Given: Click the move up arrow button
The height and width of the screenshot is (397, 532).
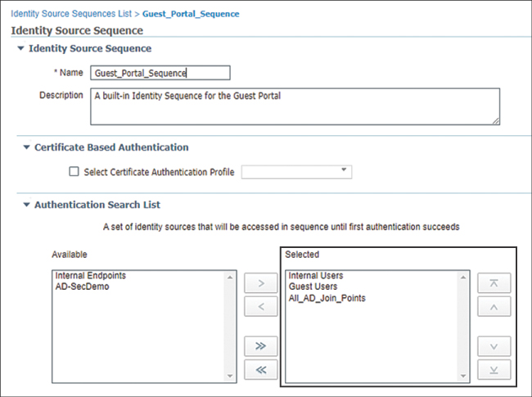Looking at the screenshot, I should point(494,306).
